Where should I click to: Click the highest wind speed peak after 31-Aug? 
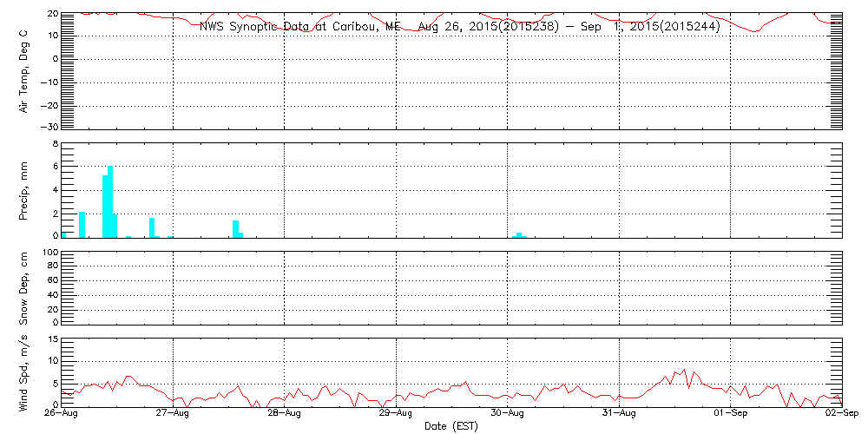coord(684,370)
